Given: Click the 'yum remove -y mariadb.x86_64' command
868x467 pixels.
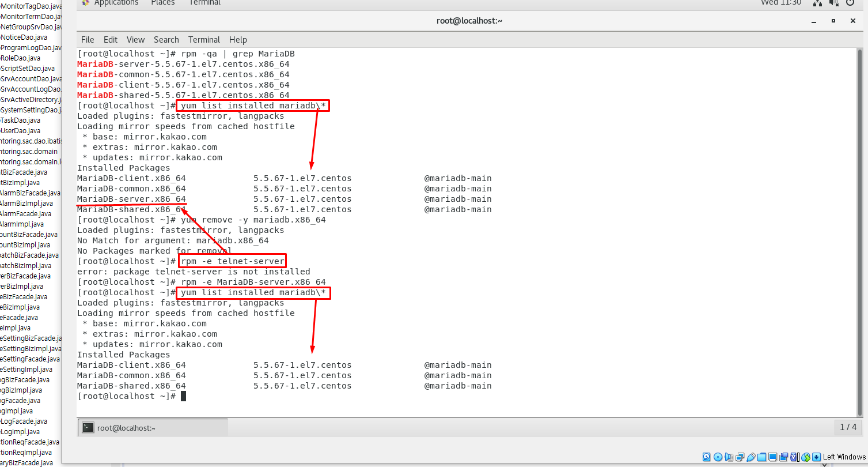Looking at the screenshot, I should (x=253, y=220).
